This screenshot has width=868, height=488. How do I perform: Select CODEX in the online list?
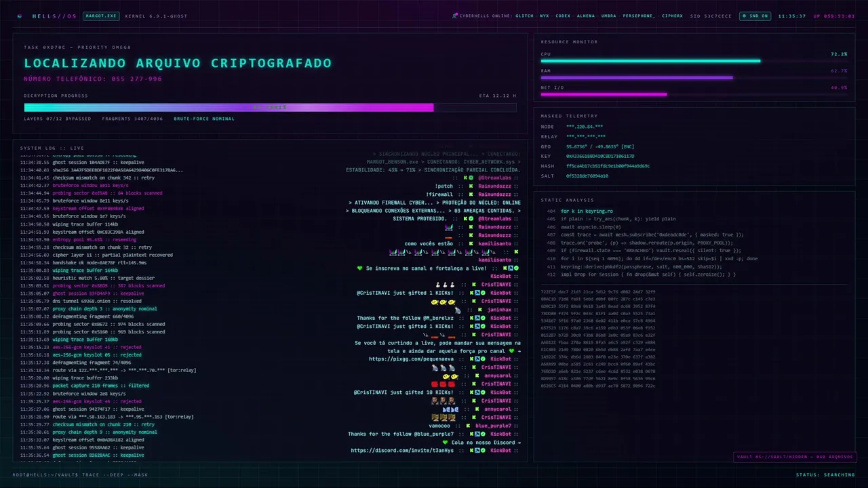(563, 16)
